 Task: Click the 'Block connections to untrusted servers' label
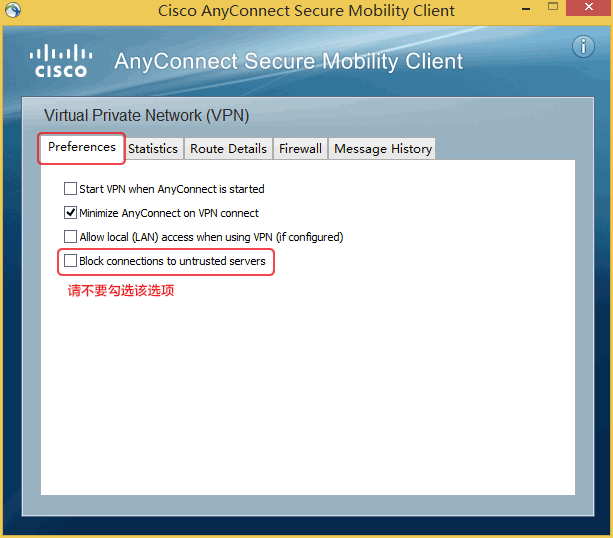[x=172, y=261]
